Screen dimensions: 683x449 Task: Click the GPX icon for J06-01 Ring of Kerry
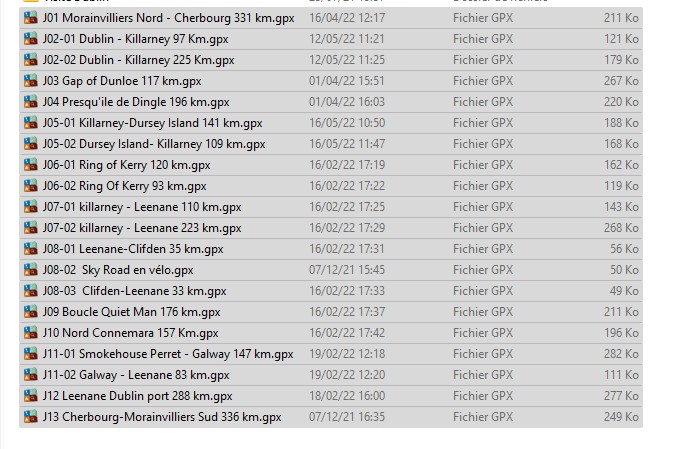30,165
